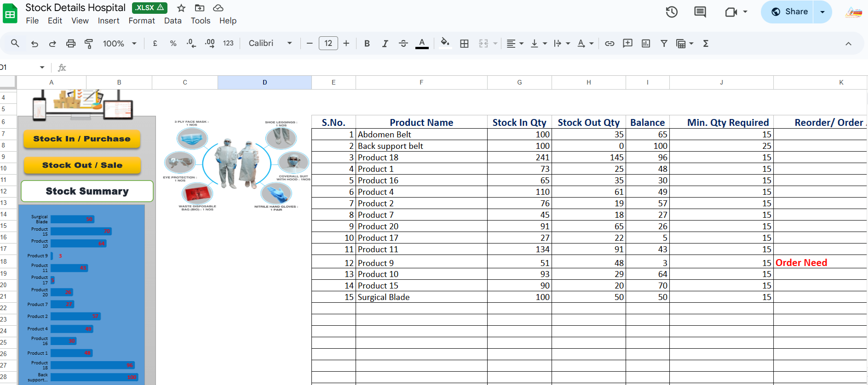This screenshot has height=385, width=868.
Task: Activate the paint format tool
Action: [89, 44]
